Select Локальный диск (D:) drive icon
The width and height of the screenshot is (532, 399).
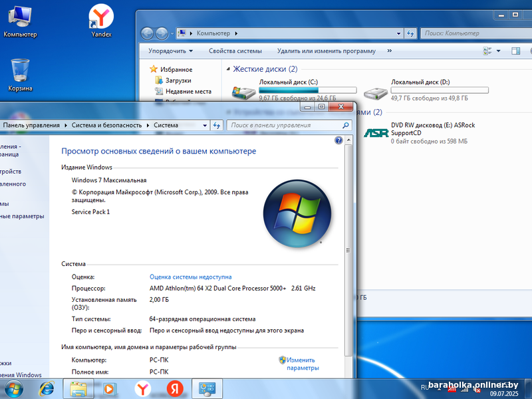[376, 93]
